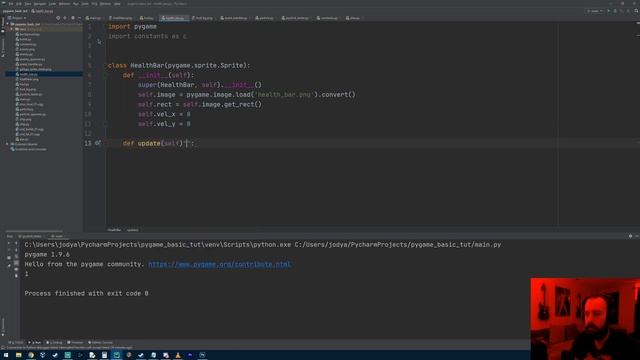Click the HealthBar breadcrumb below the editor

click(114, 230)
